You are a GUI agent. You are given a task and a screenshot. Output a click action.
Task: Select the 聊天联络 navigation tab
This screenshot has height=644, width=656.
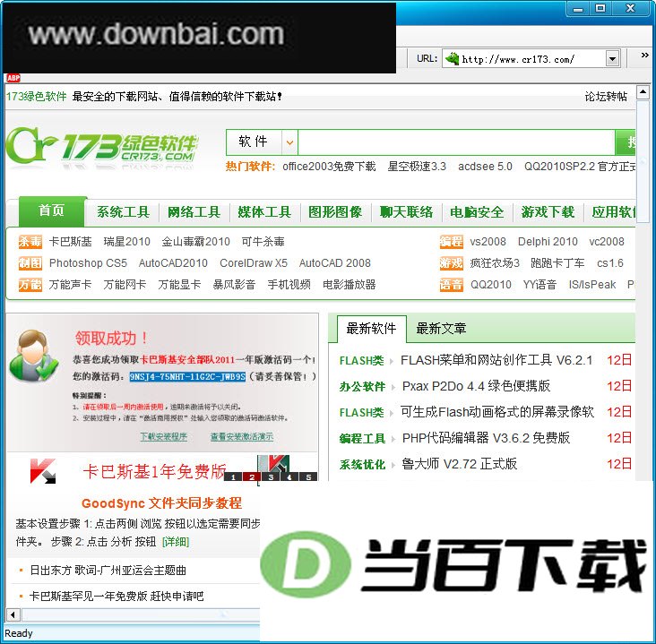[406, 212]
